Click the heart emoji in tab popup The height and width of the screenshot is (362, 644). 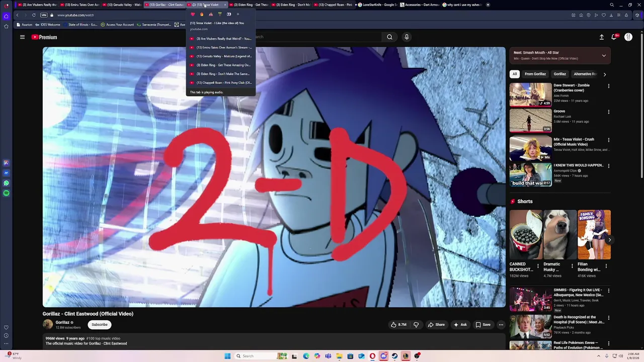point(193,14)
